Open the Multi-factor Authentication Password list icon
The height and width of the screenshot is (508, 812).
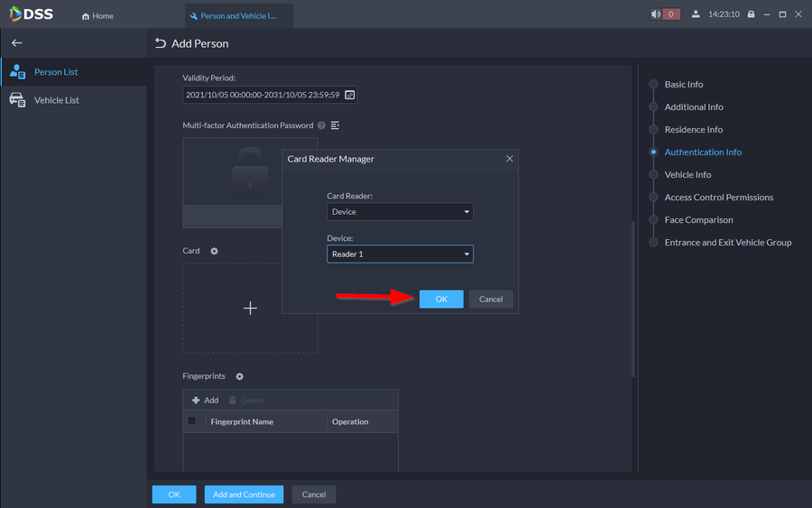tap(335, 125)
